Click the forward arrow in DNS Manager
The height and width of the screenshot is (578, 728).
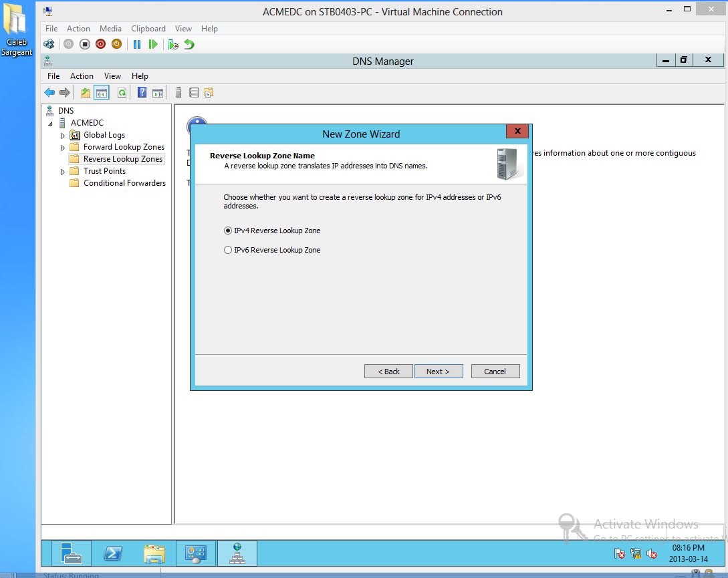click(x=65, y=92)
